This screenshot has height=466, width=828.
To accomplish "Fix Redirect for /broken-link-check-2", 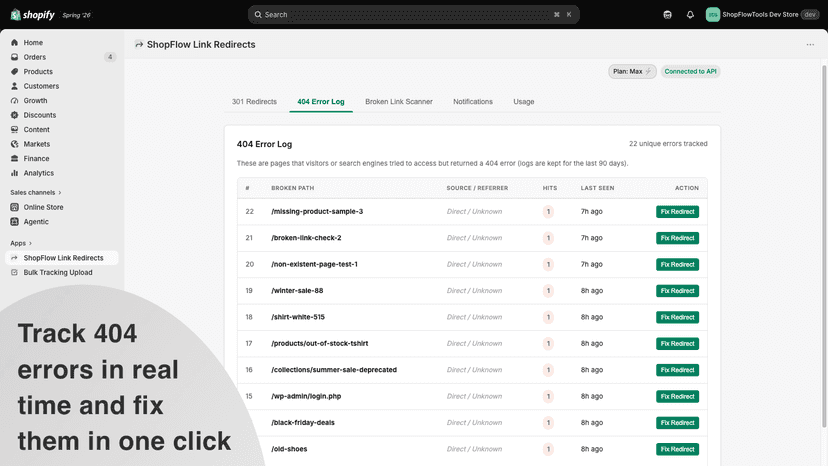I will (x=678, y=238).
